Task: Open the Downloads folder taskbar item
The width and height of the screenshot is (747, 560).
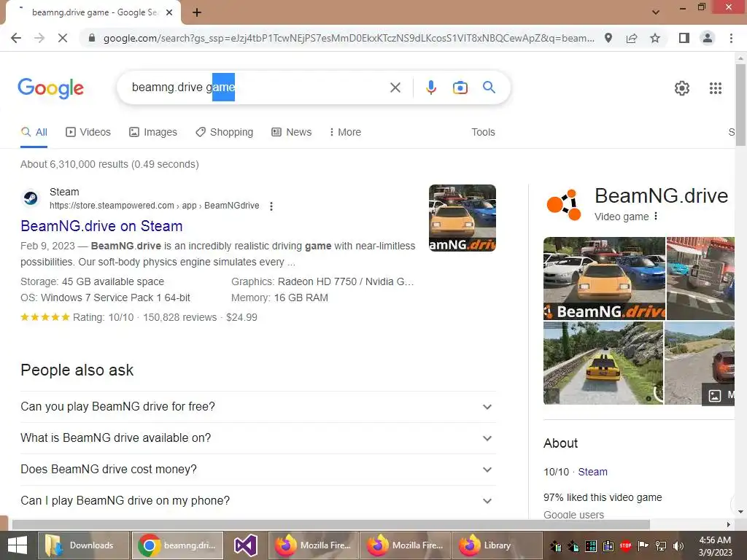Action: click(83, 545)
